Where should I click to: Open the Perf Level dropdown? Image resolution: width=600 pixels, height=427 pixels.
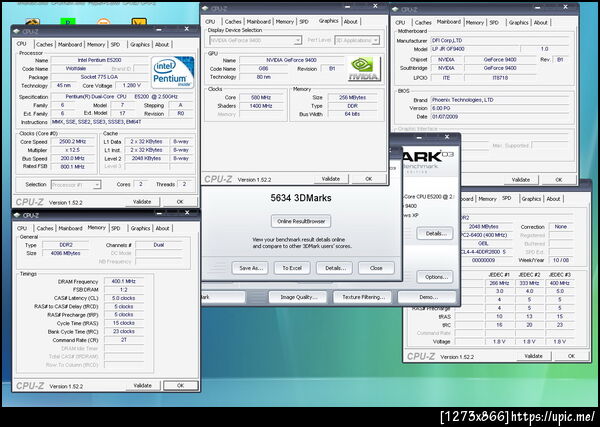coord(357,40)
